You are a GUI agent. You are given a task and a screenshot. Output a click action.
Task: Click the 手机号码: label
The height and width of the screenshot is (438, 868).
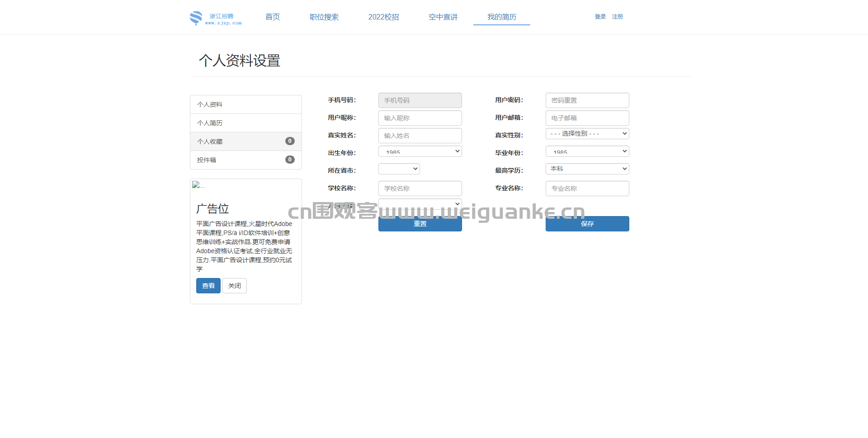click(x=342, y=100)
